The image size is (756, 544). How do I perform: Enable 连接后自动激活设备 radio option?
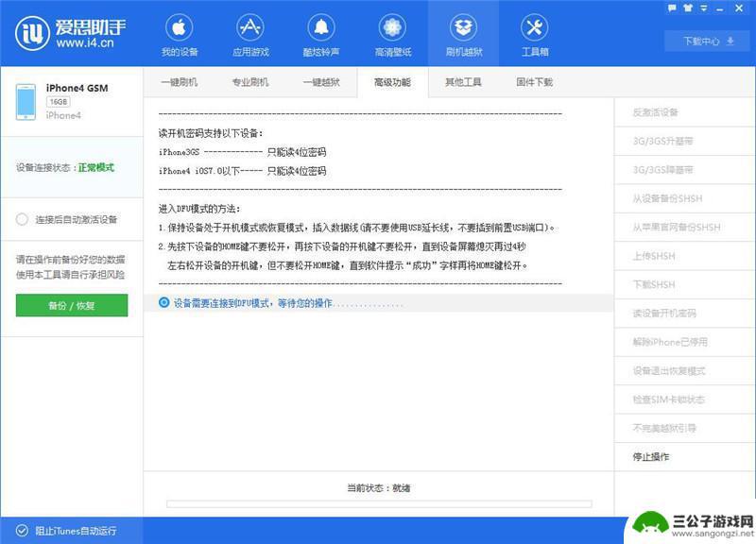pos(22,219)
